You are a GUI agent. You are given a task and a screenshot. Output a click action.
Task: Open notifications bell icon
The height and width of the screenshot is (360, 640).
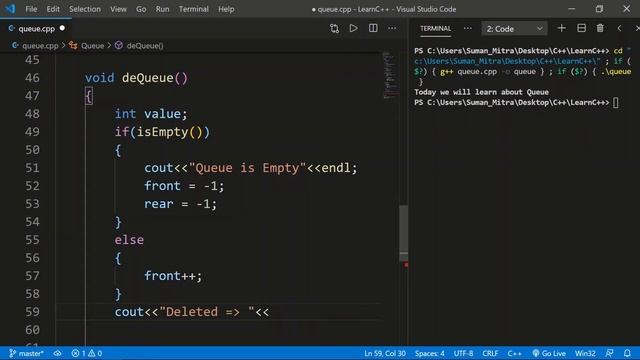click(x=627, y=353)
